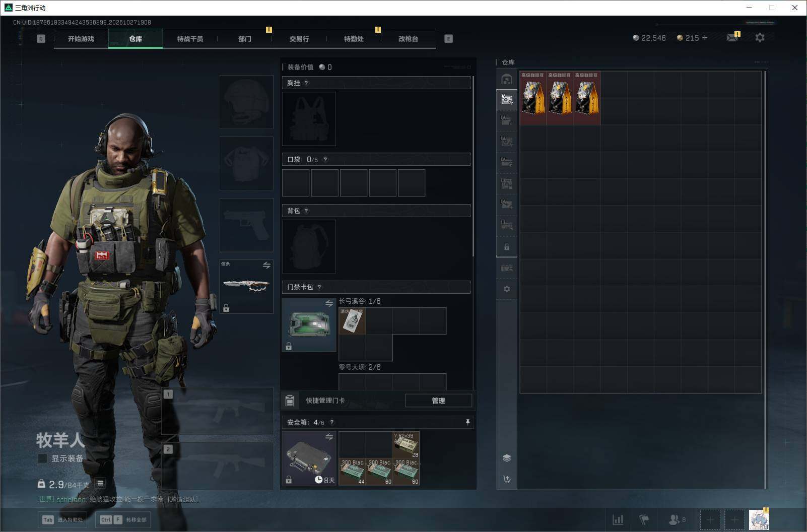Image resolution: width=807 pixels, height=532 pixels.
Task: Swap the melee knife weapon
Action: [266, 265]
